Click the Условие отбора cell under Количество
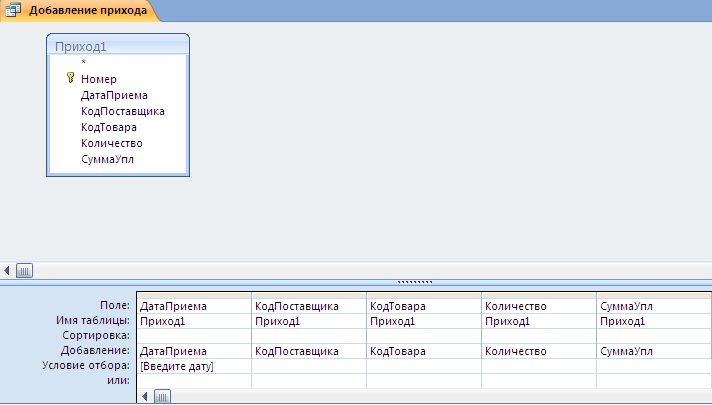The image size is (712, 405). point(539,366)
